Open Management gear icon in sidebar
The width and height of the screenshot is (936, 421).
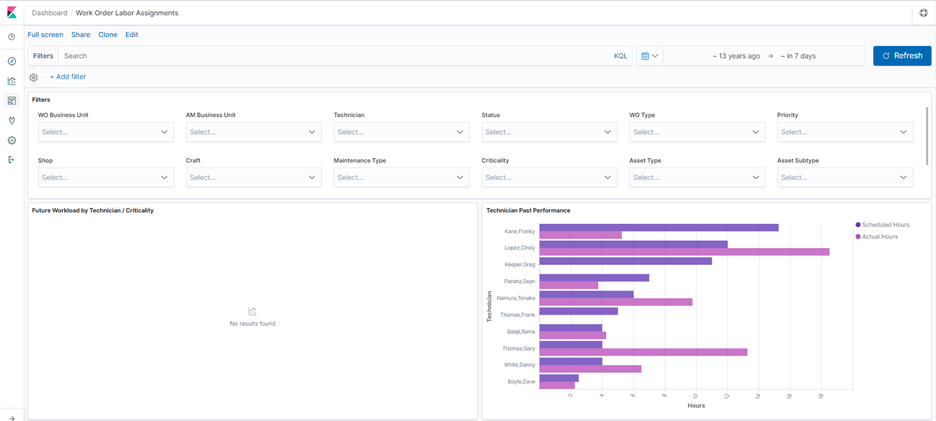11,140
